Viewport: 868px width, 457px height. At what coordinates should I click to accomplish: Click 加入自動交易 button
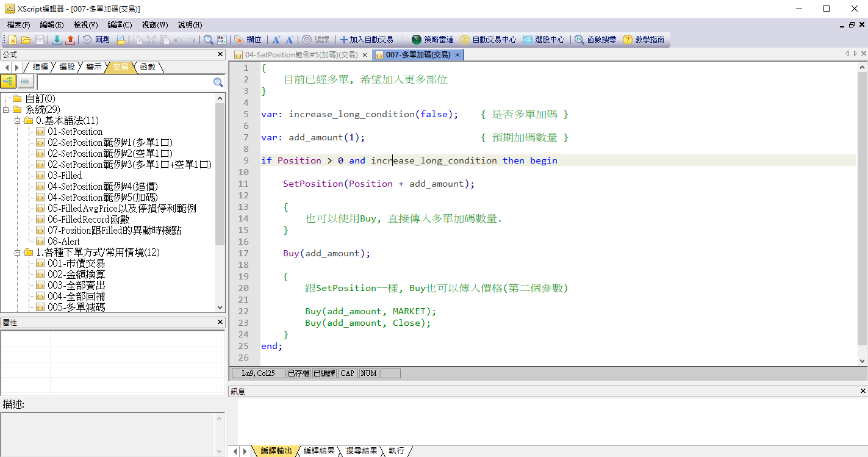pos(367,40)
